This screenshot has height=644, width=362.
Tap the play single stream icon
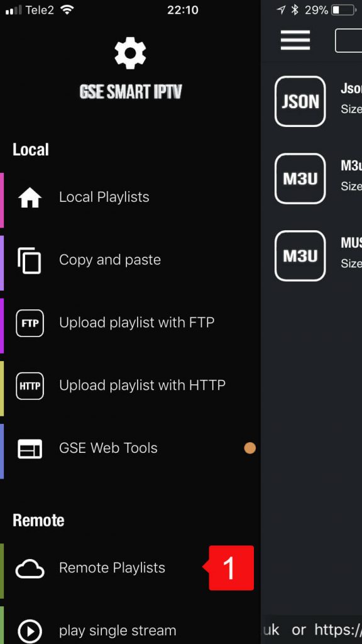pyautogui.click(x=30, y=631)
